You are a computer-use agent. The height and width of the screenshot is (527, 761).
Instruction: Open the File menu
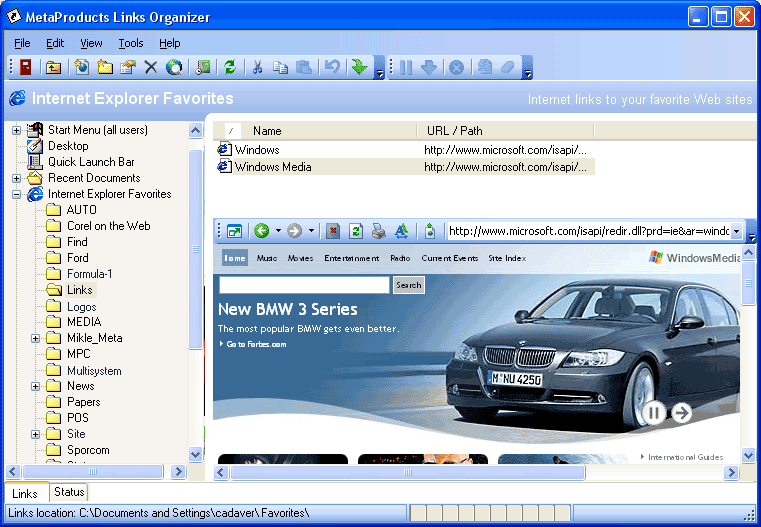(22, 43)
